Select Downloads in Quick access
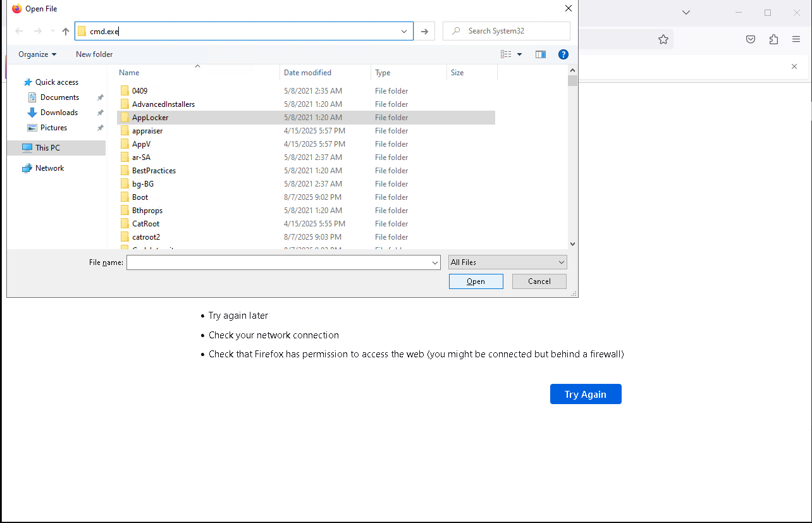The height and width of the screenshot is (523, 812). pos(59,113)
